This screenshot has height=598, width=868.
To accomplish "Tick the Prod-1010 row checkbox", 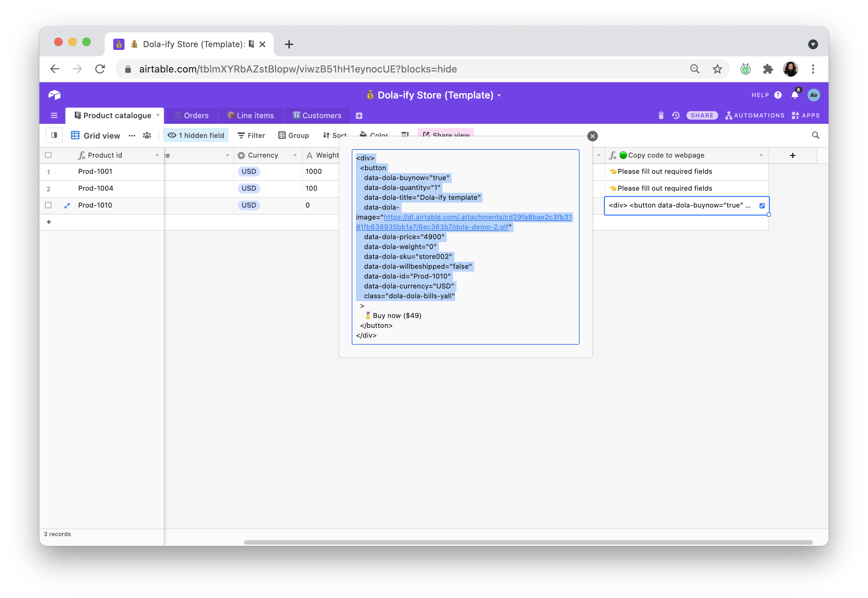I will click(48, 205).
